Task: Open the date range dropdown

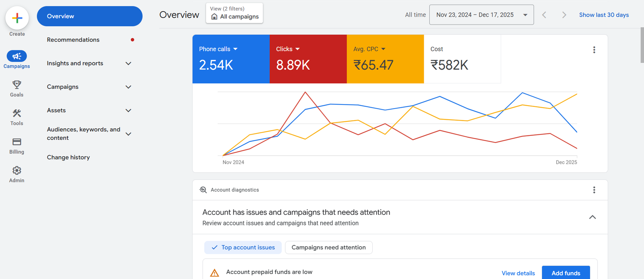Action: (481, 15)
